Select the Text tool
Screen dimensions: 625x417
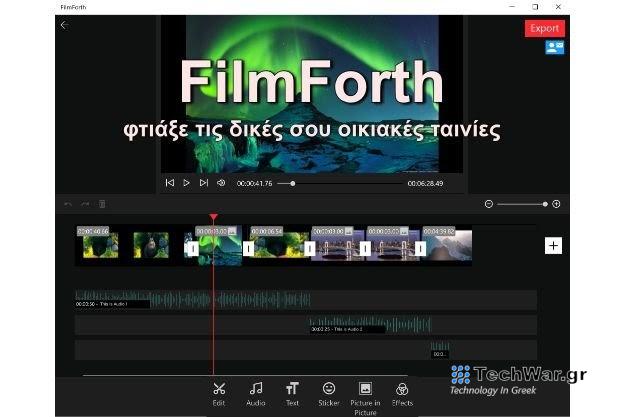292,390
